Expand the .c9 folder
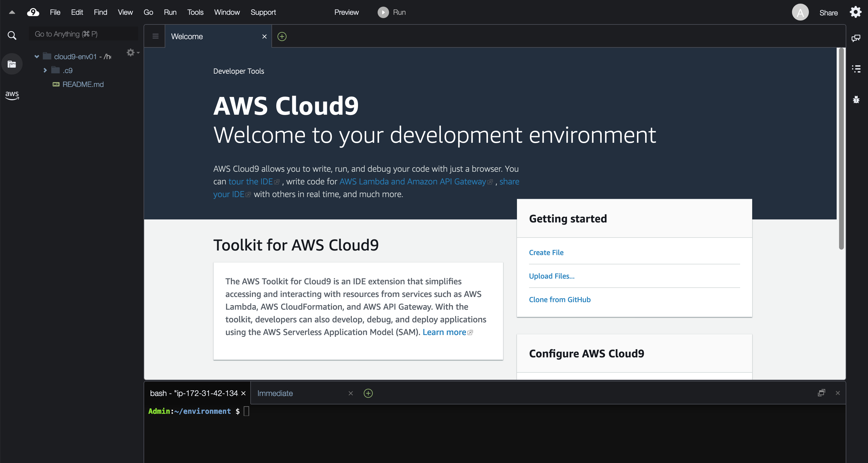The image size is (868, 463). click(x=45, y=70)
